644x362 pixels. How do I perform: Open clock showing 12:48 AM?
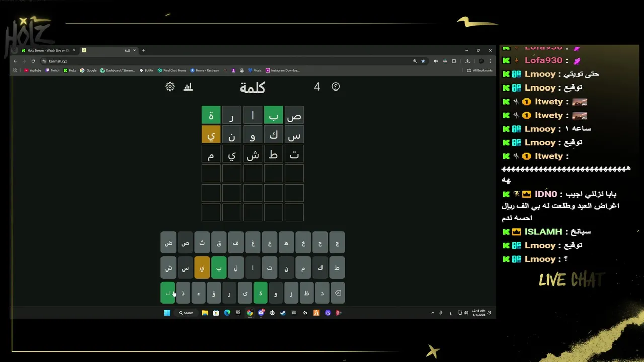point(479,313)
